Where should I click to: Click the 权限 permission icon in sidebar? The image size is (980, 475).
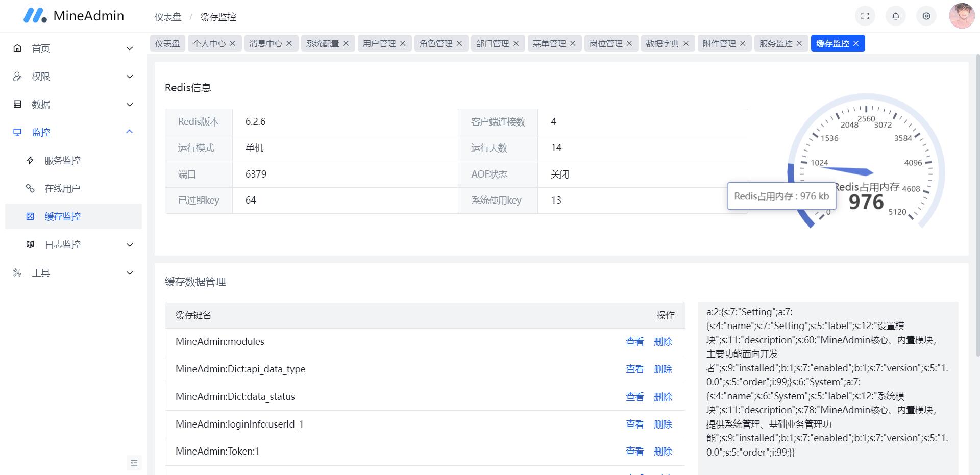click(17, 76)
